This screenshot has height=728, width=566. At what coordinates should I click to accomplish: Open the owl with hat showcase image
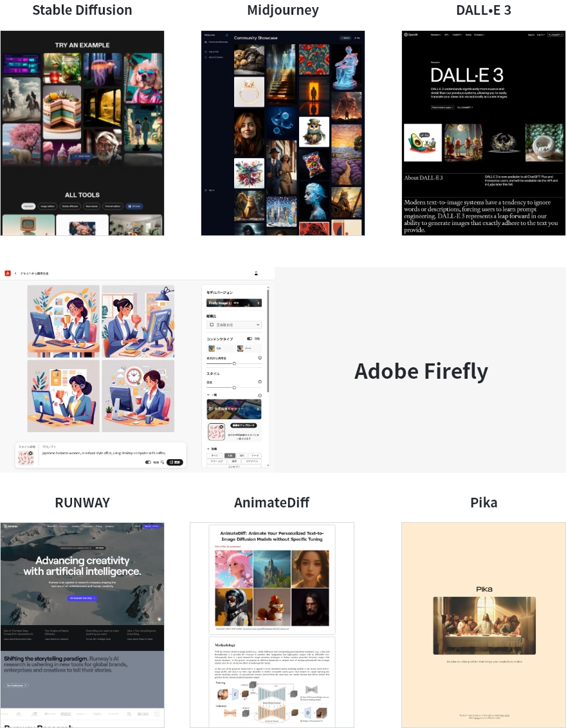click(x=314, y=132)
